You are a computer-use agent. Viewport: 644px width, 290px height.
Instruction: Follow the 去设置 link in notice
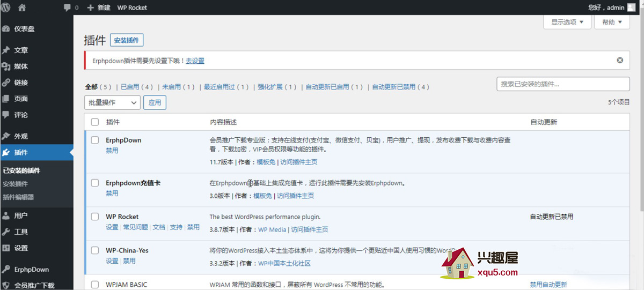click(x=195, y=61)
